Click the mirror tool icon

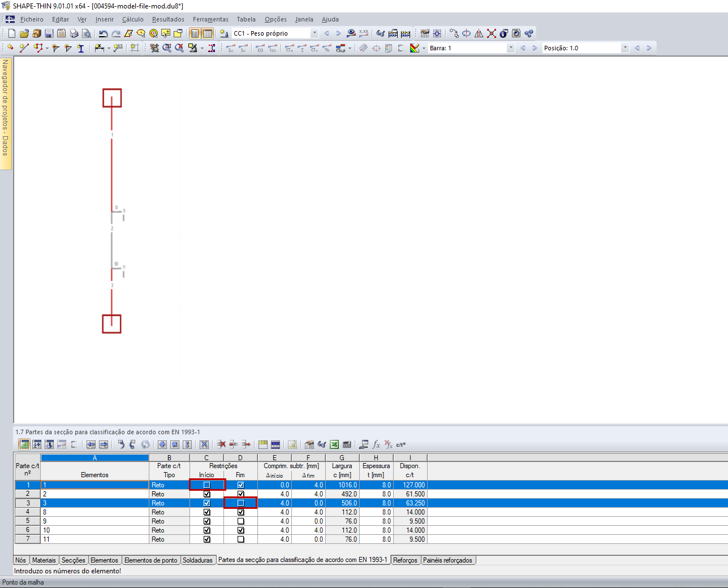pyautogui.click(x=479, y=33)
